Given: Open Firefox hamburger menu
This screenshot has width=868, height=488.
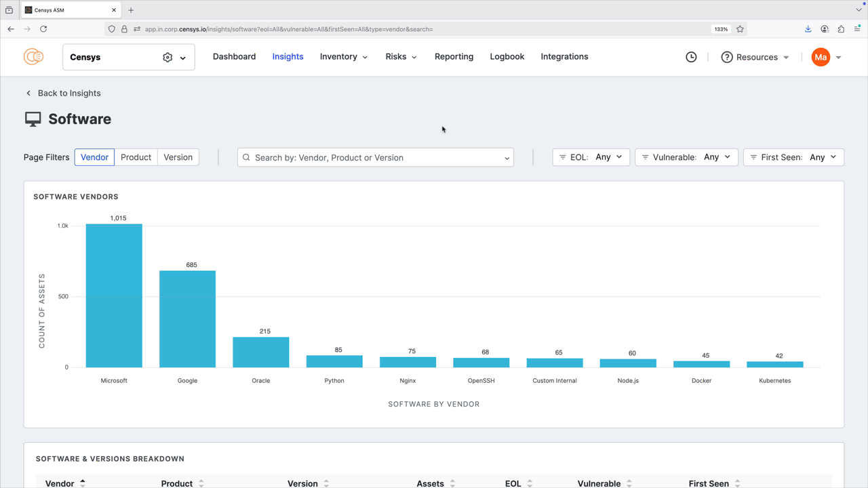Looking at the screenshot, I should pos(857,29).
